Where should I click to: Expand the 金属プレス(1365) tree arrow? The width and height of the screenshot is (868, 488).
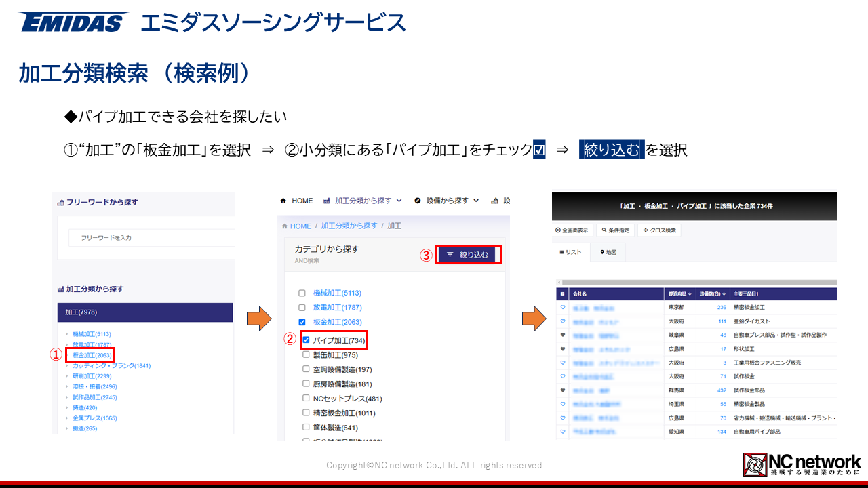click(x=66, y=418)
